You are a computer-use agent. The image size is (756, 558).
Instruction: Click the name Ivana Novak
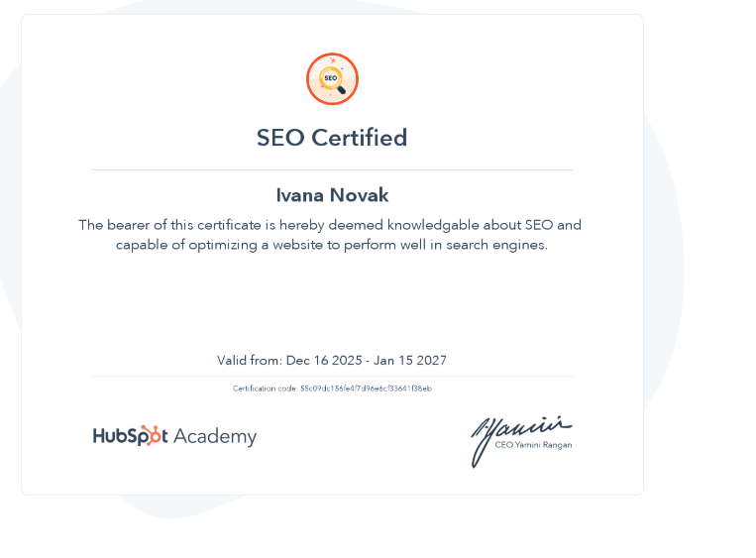click(332, 195)
